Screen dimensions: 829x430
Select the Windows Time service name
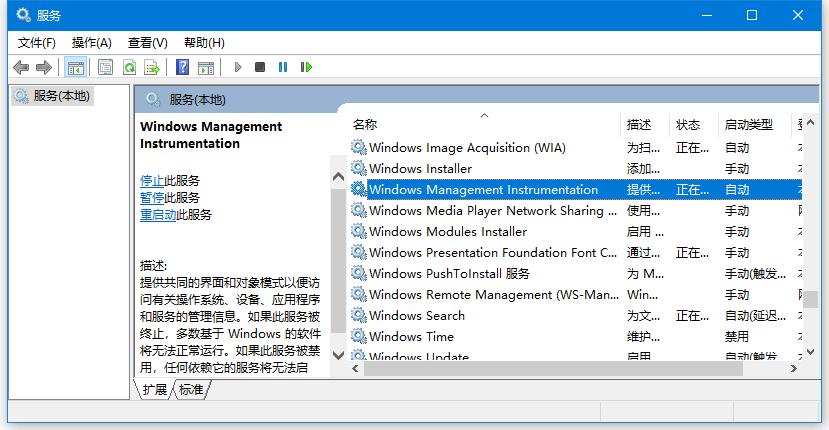(x=411, y=337)
